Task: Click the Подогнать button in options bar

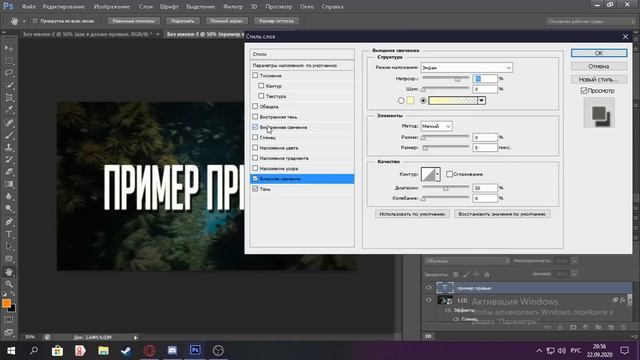Action: coord(182,21)
